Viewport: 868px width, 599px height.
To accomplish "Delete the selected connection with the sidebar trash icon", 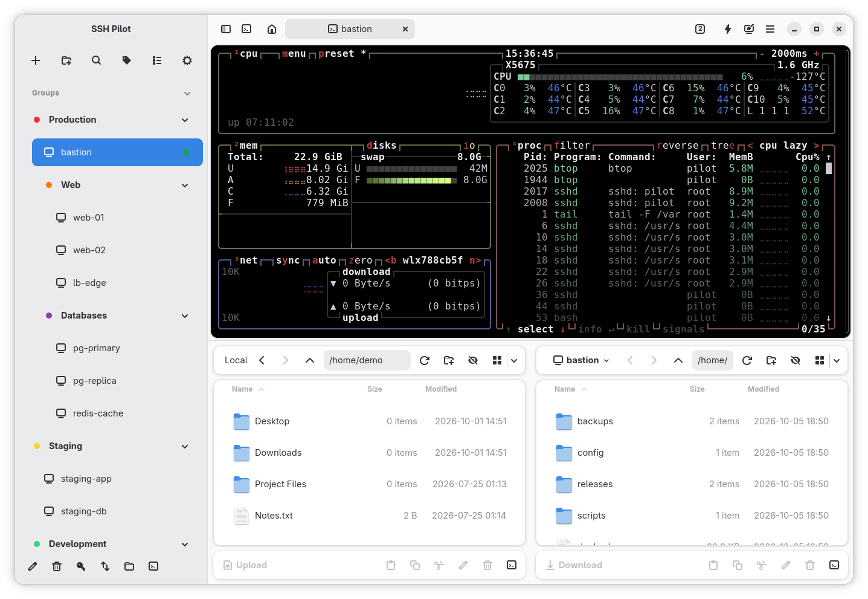I will click(57, 566).
